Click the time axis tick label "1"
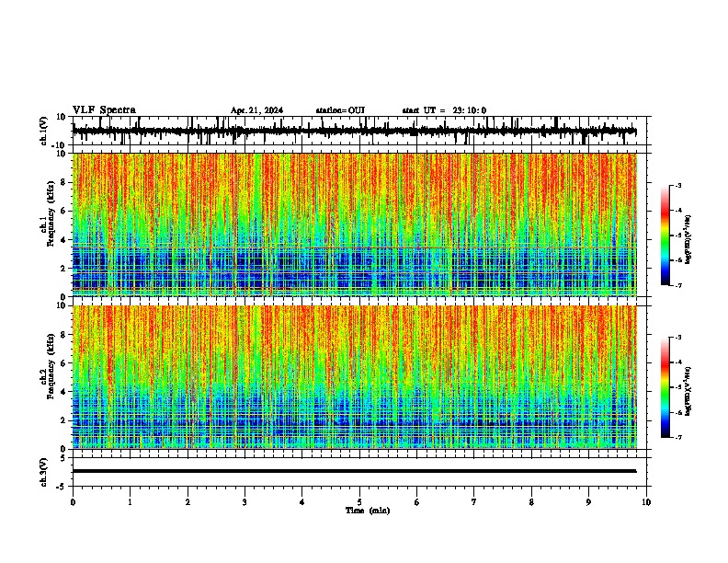728x563 pixels. [x=130, y=502]
